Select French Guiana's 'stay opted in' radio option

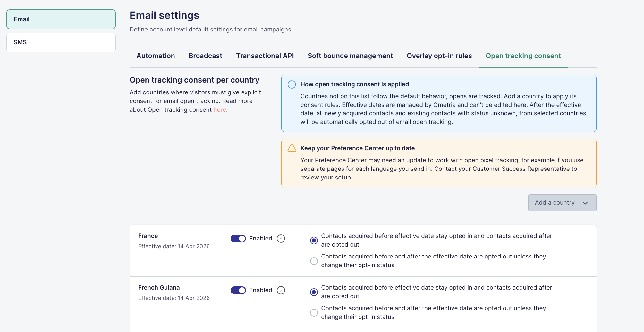(x=314, y=292)
